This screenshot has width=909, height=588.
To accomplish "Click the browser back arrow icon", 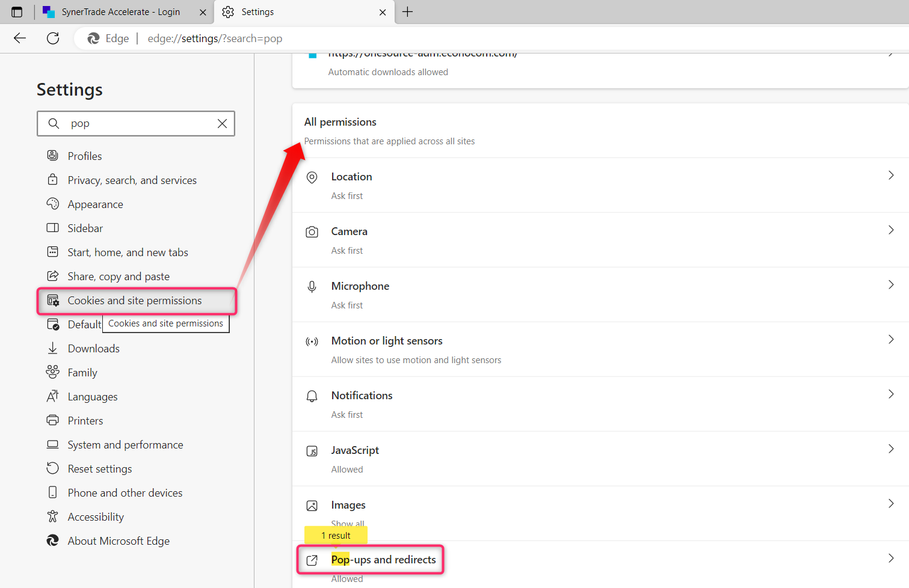I will pos(20,38).
